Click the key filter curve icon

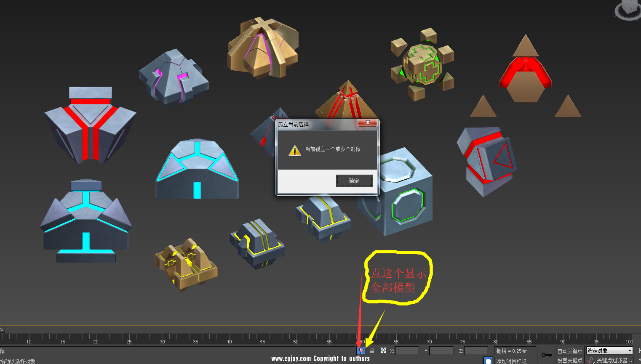tap(590, 360)
